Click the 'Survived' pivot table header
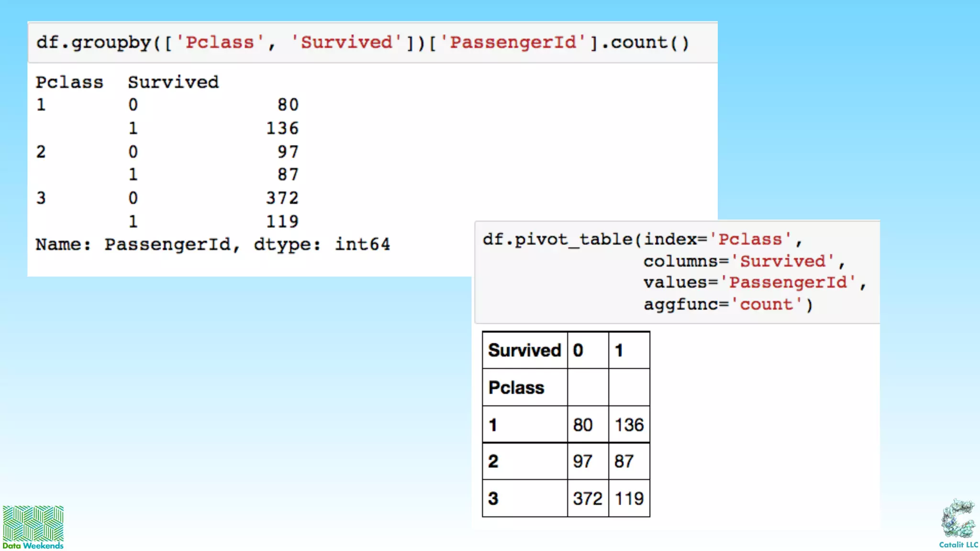Viewport: 980px width, 551px height. [x=524, y=351]
